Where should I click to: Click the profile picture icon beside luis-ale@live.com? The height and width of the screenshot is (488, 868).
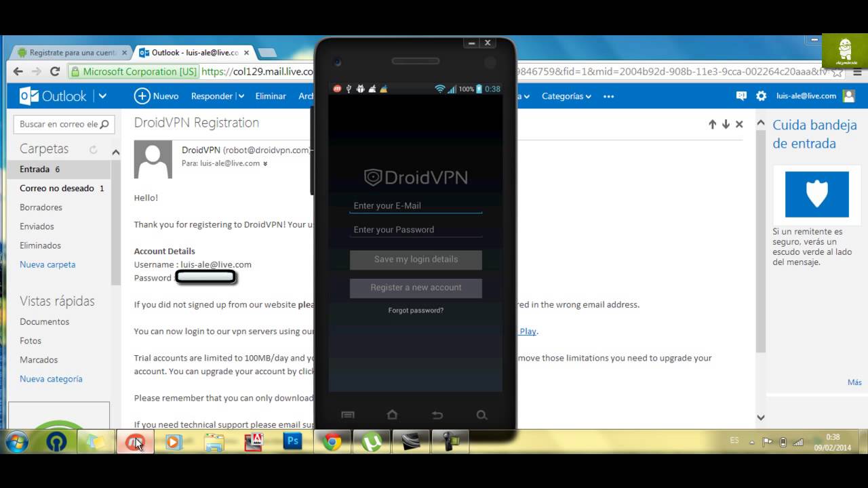[848, 96]
